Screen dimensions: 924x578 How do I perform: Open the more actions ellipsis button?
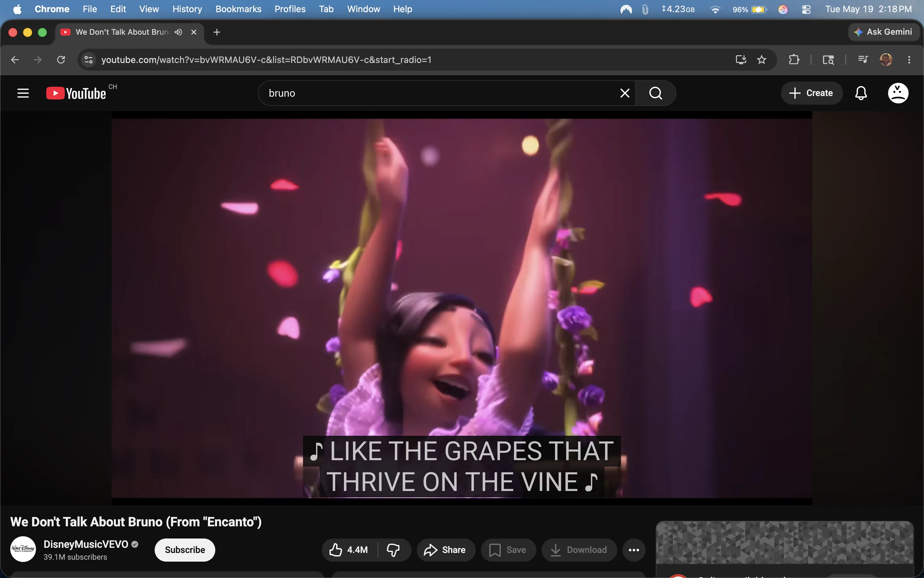click(x=634, y=550)
